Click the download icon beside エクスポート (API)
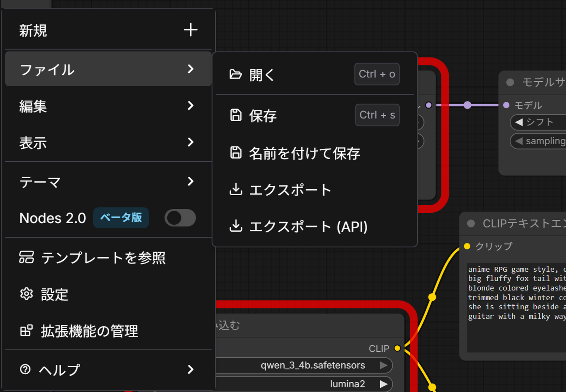 236,226
